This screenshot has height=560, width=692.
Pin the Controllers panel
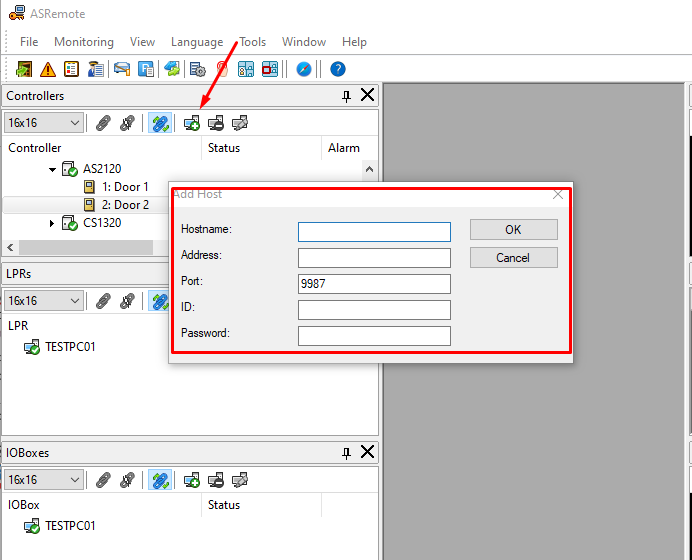pyautogui.click(x=346, y=96)
